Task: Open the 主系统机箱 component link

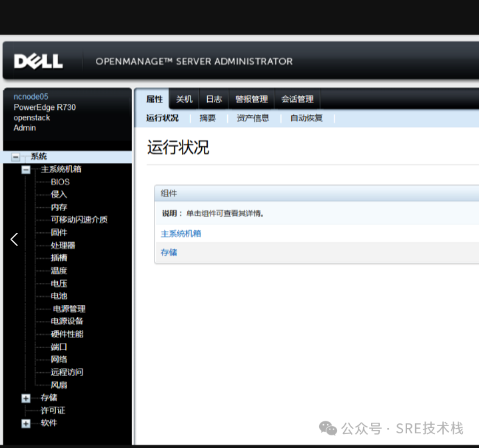Action: coord(181,234)
